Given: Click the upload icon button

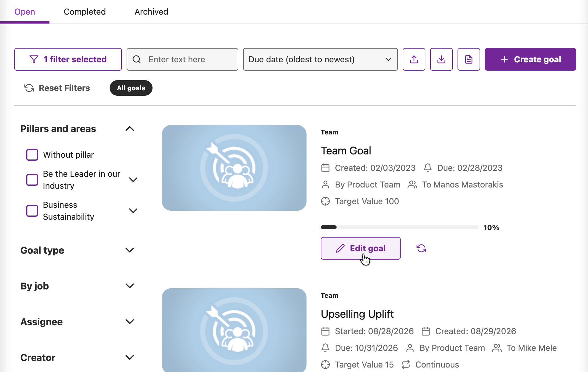Looking at the screenshot, I should point(414,59).
